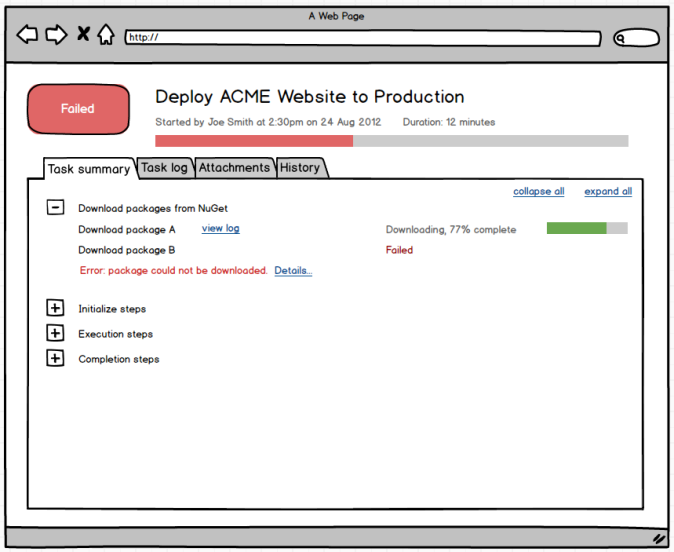This screenshot has width=674, height=552.
Task: Grab the window resize handle corner
Action: click(659, 538)
